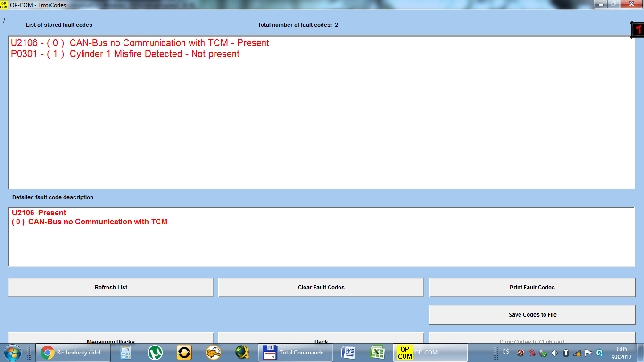644x362 pixels.
Task: Click the OP-COM taskbar button
Action: tap(430, 352)
